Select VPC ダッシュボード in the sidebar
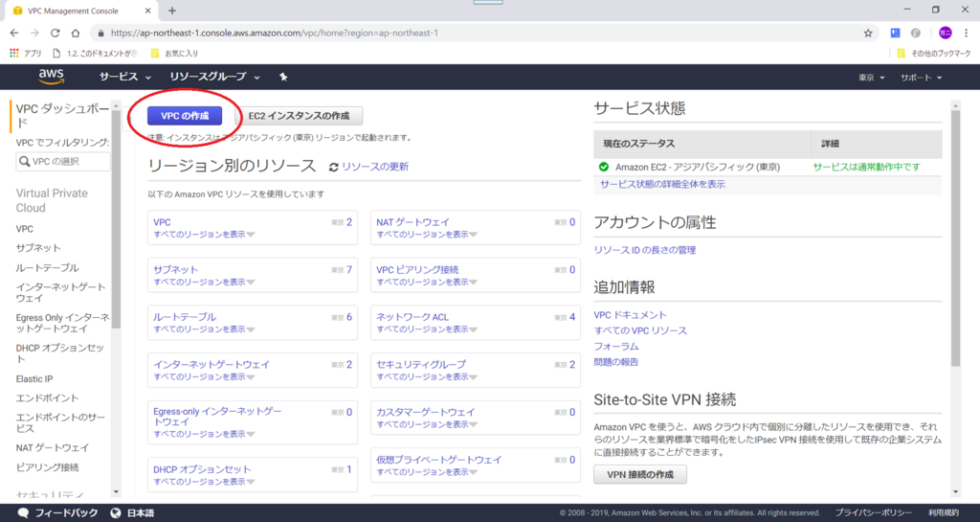 coord(62,116)
